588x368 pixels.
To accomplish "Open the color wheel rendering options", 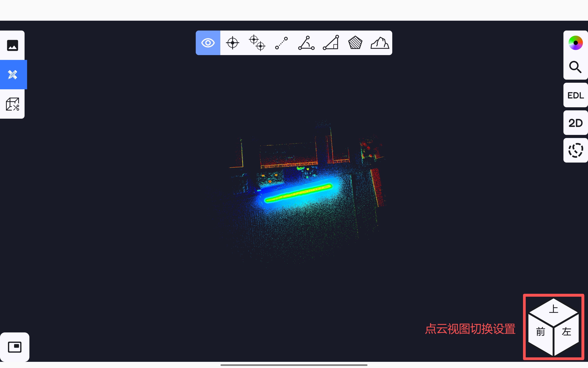I will click(x=575, y=43).
